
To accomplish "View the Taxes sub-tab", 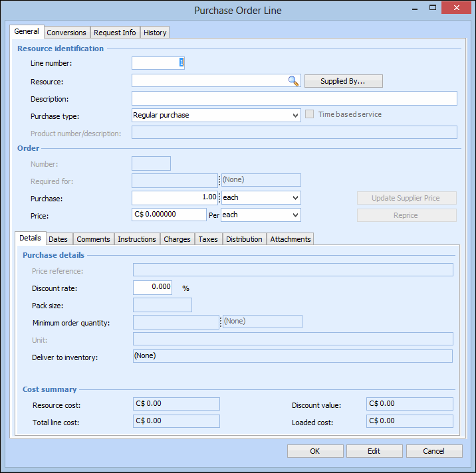I will pyautogui.click(x=208, y=239).
